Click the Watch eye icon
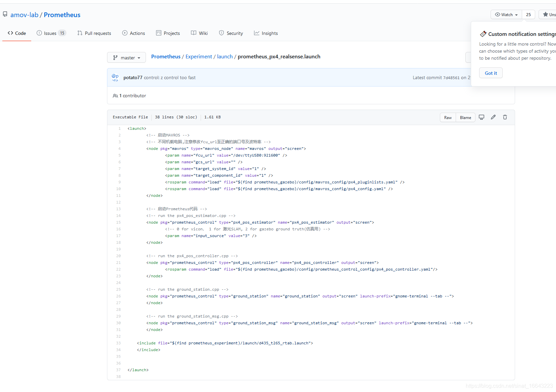Image resolution: width=556 pixels, height=392 pixels. coord(498,14)
